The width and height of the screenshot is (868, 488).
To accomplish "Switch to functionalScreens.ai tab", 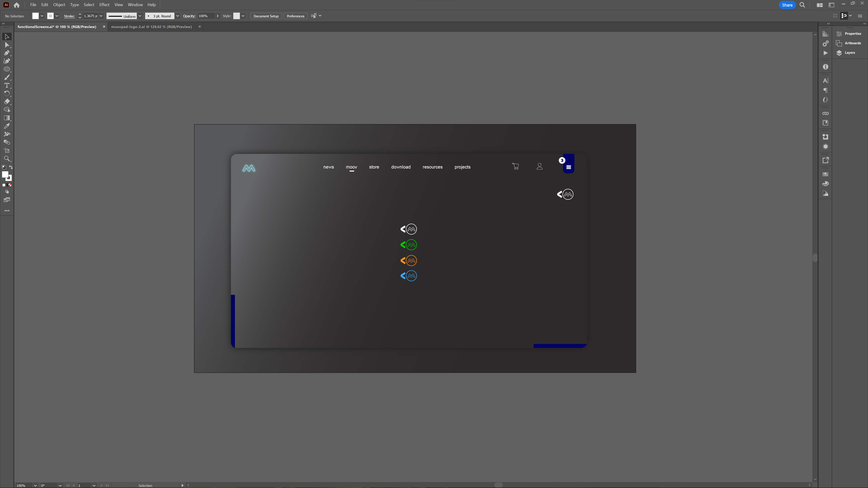I will pos(57,27).
